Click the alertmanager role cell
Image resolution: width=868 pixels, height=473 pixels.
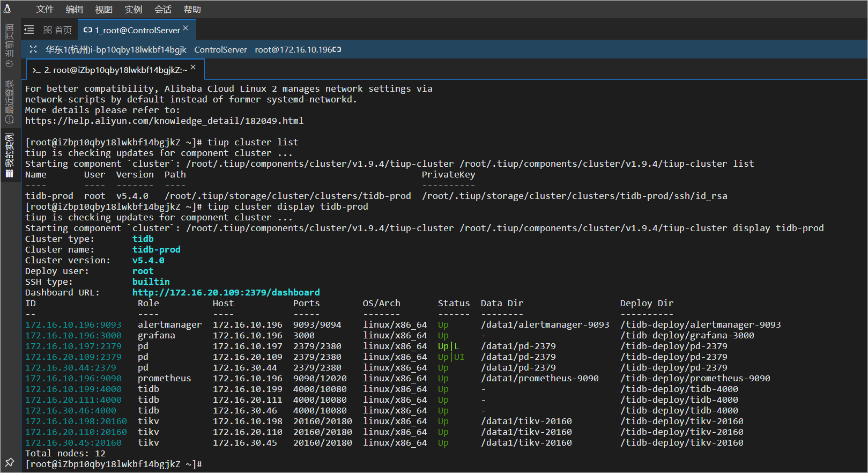coord(169,324)
